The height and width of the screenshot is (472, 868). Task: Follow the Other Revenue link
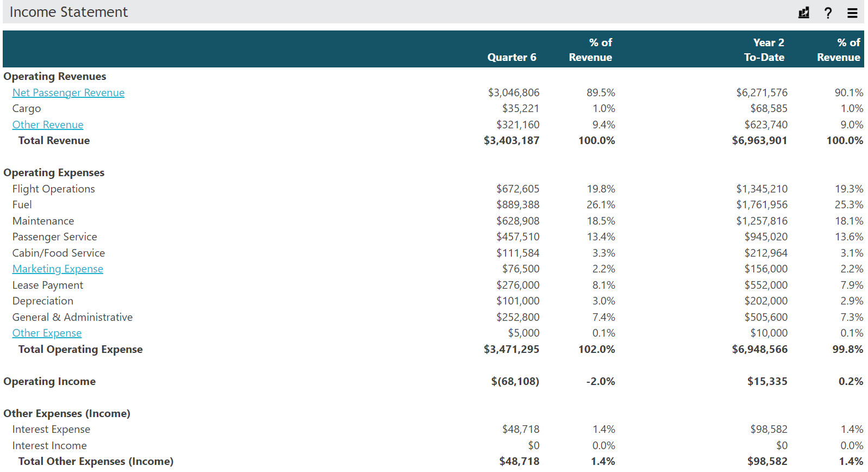(48, 125)
